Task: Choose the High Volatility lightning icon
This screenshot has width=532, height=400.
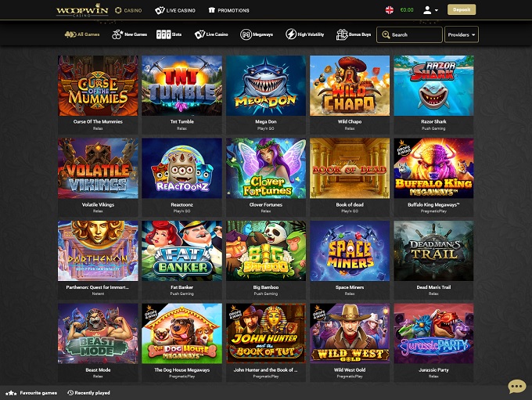Action: pyautogui.click(x=291, y=34)
